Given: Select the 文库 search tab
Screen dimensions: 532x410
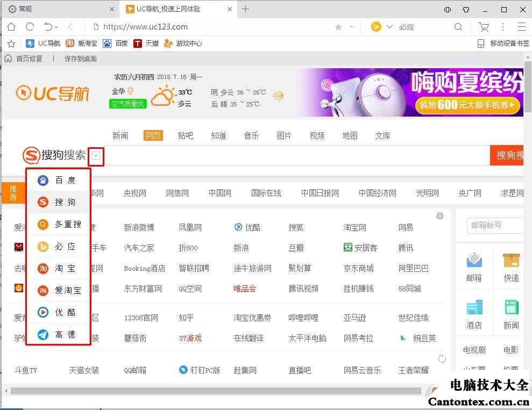Looking at the screenshot, I should pos(382,135).
